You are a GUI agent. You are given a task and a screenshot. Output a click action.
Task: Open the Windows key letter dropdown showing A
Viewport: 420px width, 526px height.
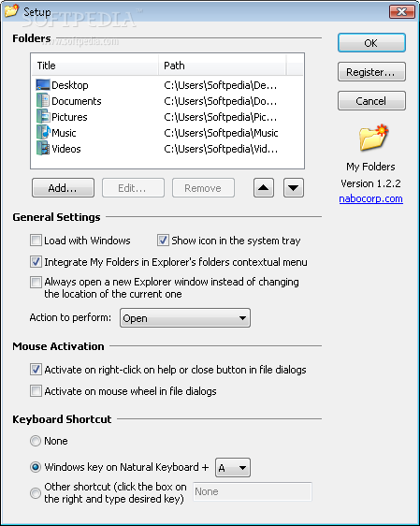pos(233,467)
